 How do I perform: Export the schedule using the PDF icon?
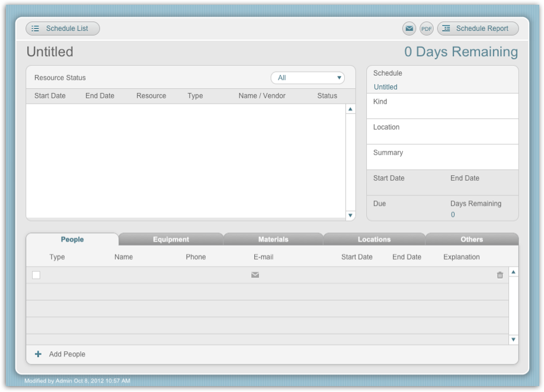pyautogui.click(x=426, y=28)
